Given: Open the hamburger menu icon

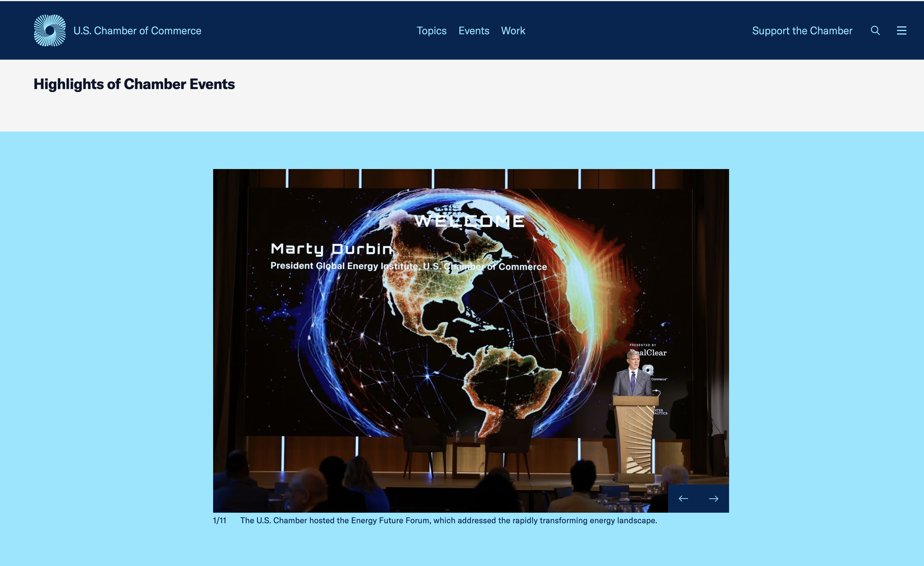Looking at the screenshot, I should pos(901,30).
